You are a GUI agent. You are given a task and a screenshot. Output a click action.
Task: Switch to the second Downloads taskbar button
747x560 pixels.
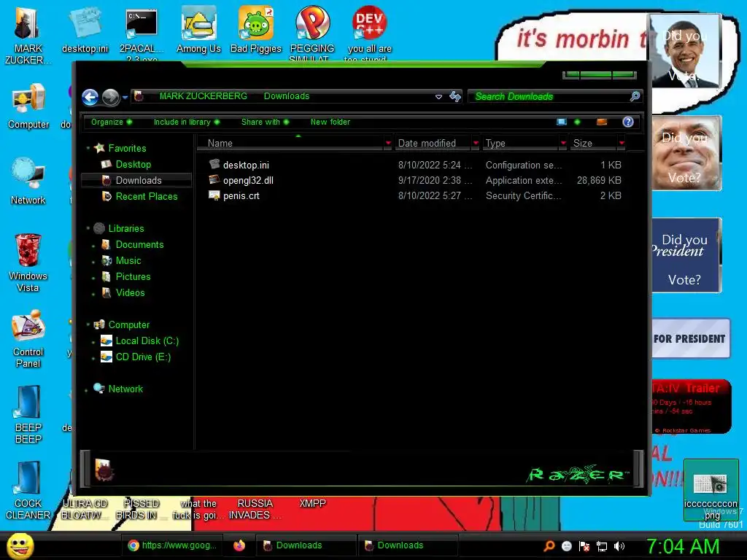[408, 545]
